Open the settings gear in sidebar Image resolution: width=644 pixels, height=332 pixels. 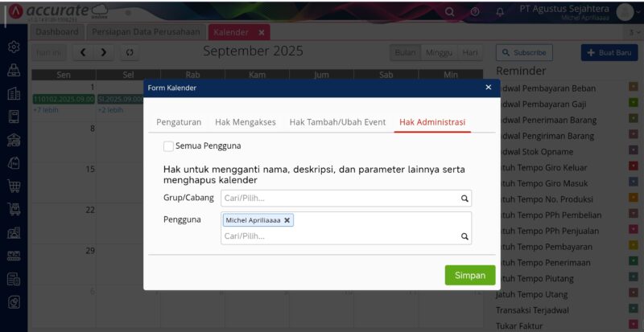tap(14, 47)
